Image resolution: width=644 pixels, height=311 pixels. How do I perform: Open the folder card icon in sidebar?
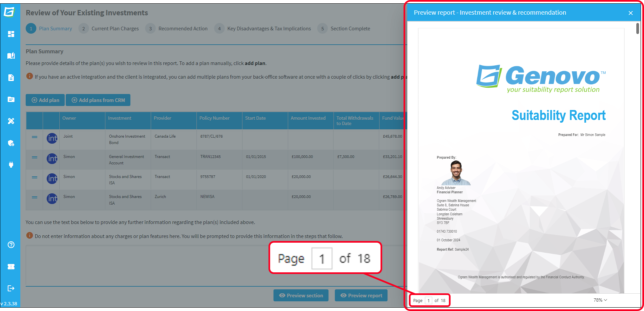tap(11, 99)
